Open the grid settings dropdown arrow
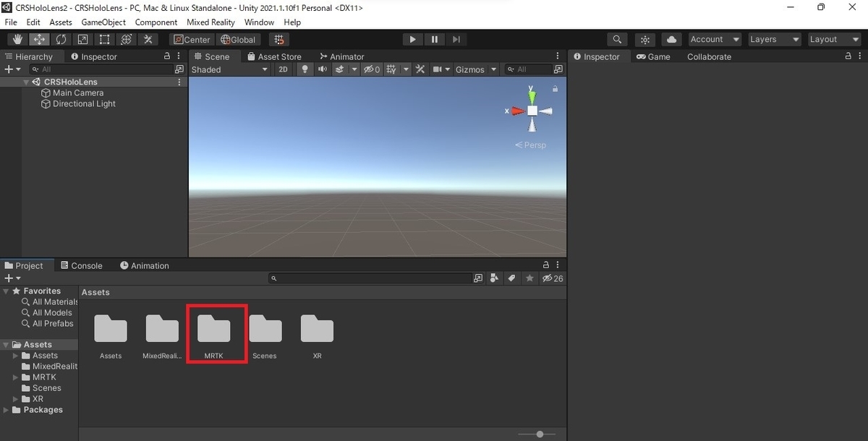 407,69
